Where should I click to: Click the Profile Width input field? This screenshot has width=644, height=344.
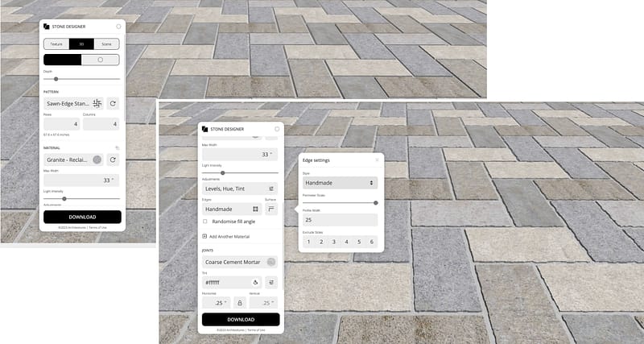pyautogui.click(x=340, y=219)
